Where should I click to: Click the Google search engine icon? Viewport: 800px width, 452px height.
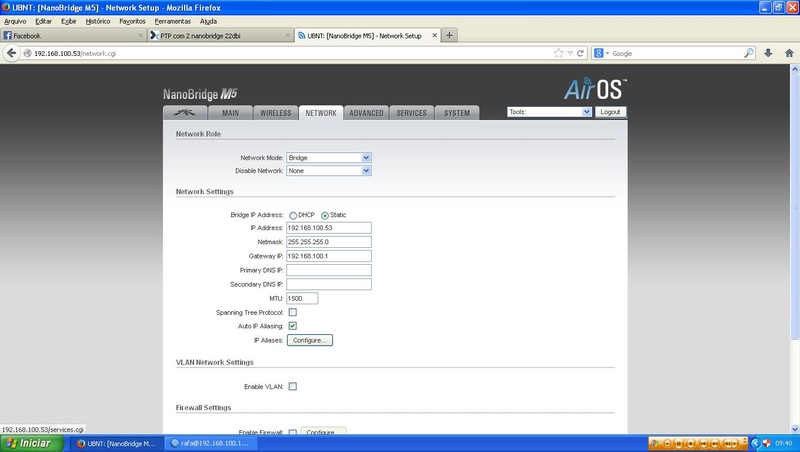598,53
